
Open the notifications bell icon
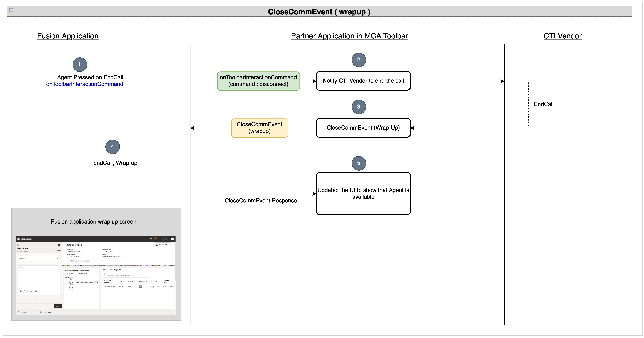tap(155, 239)
